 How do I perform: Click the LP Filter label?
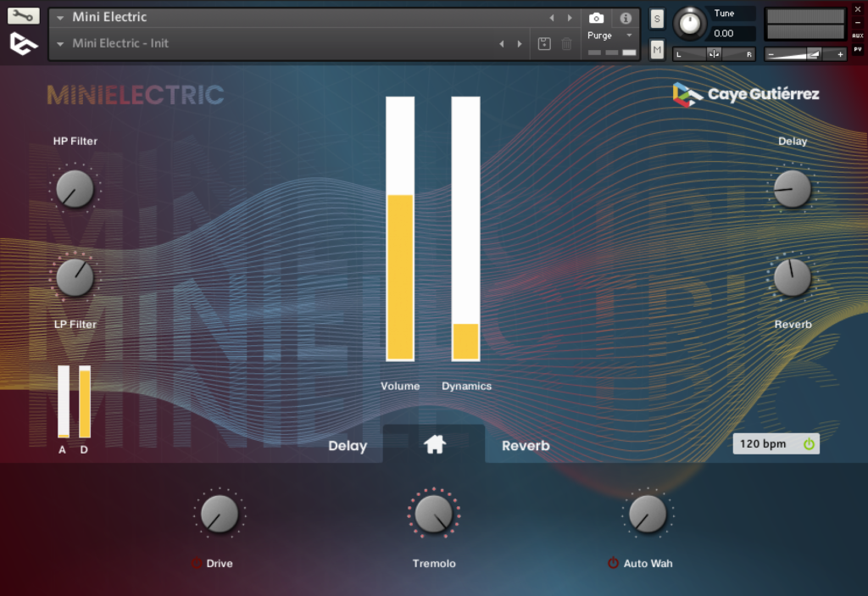(x=75, y=325)
